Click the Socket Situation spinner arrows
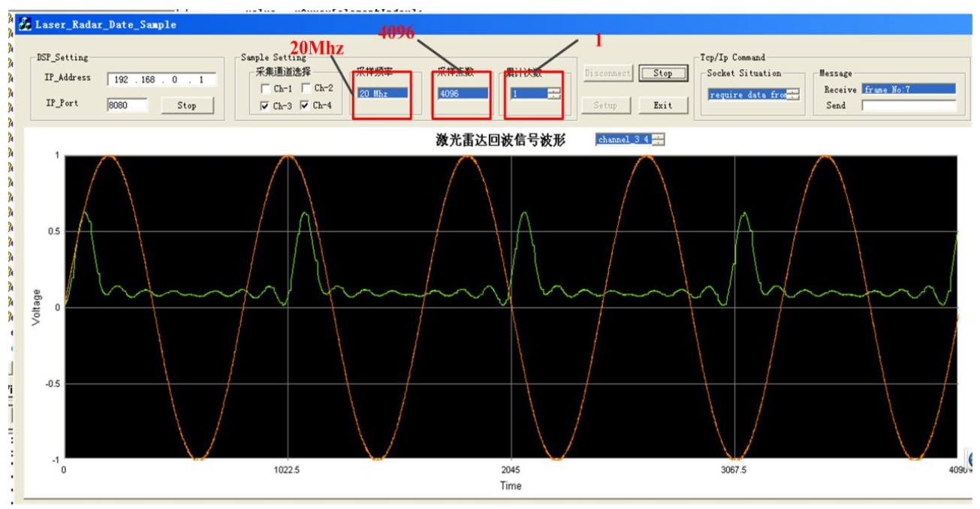 click(x=793, y=95)
